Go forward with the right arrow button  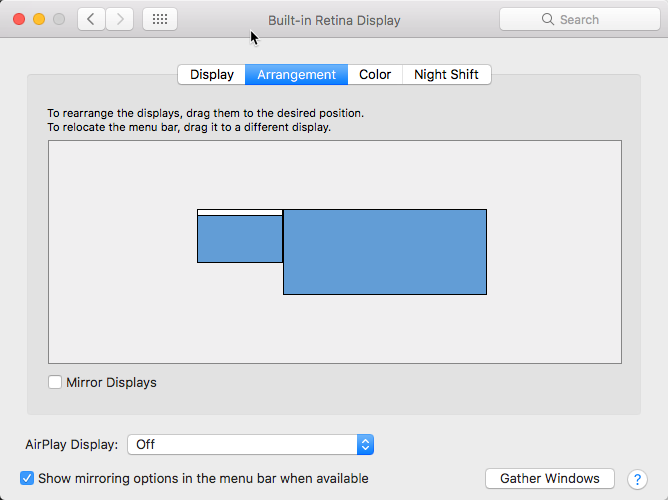[x=120, y=19]
